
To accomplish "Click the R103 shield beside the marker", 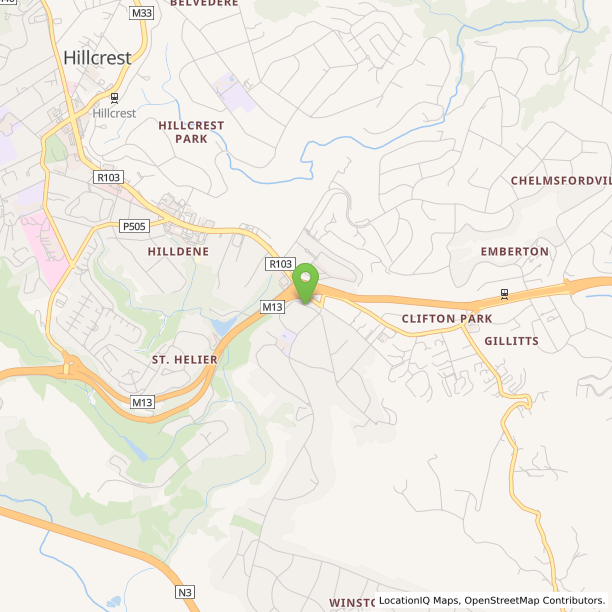I will [x=280, y=264].
